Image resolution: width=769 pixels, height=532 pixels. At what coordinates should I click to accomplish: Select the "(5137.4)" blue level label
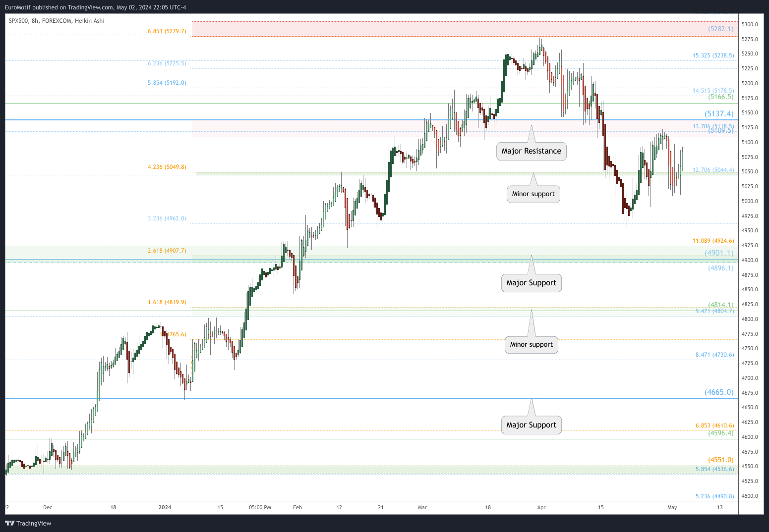(719, 114)
